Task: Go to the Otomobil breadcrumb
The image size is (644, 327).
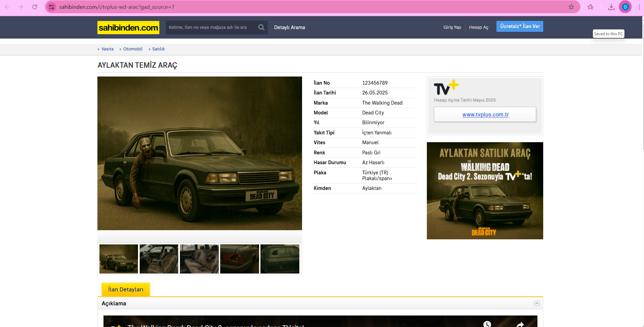Action: (133, 49)
